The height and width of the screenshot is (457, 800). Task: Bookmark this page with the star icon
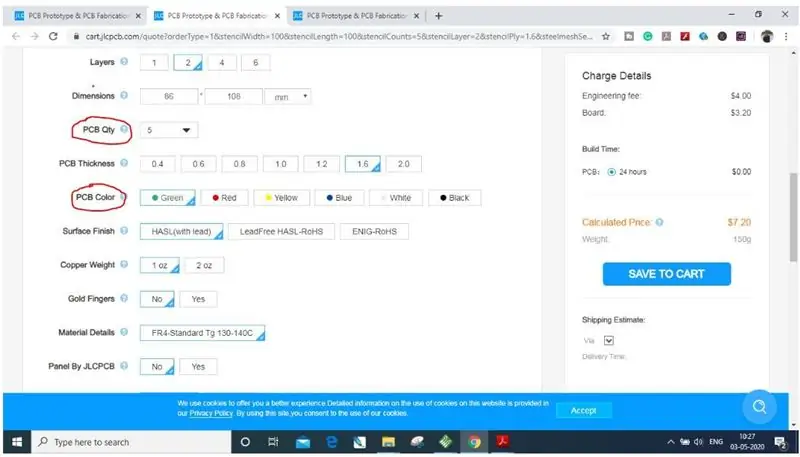coord(606,36)
